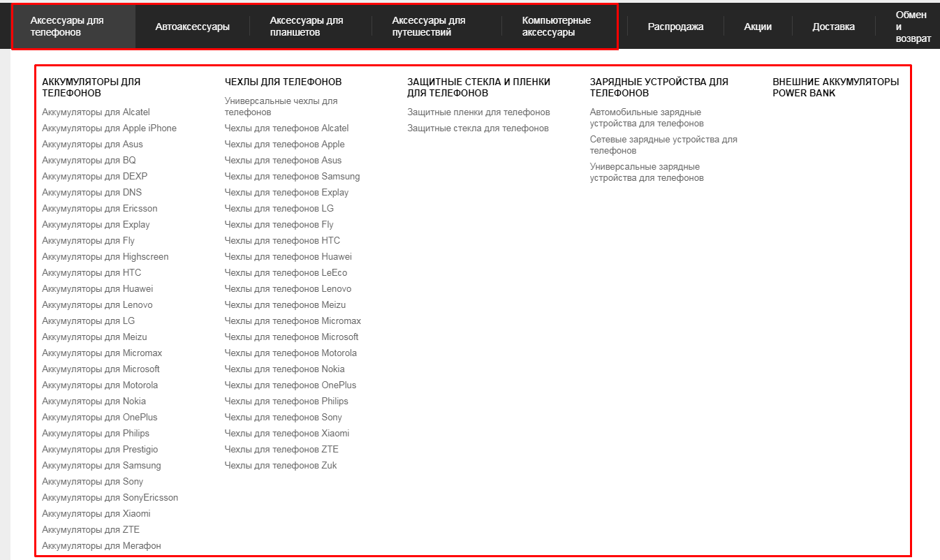
Task: Open Защитные стекла и пленки для телефонов heading
Action: (x=479, y=87)
